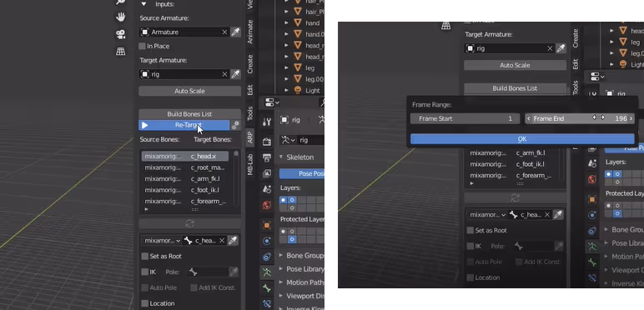The image size is (644, 310).
Task: Open Object properties orange square in left screenshot
Action: pyautogui.click(x=267, y=225)
